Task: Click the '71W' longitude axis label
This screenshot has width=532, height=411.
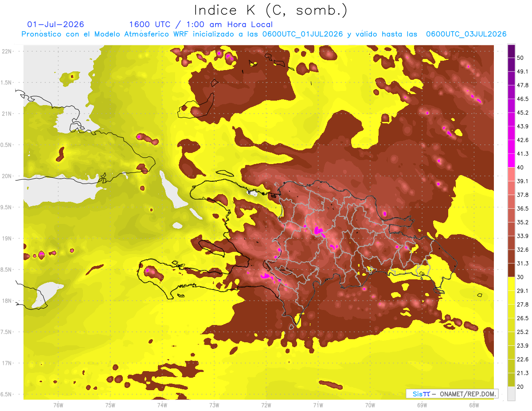Action: (318, 405)
